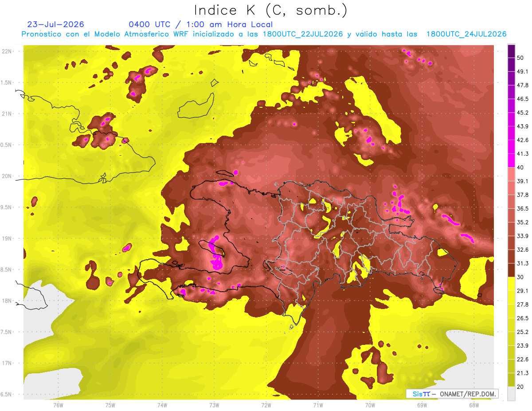The width and height of the screenshot is (532, 411).
Task: Click the legend value "36.5"
Action: coord(522,208)
